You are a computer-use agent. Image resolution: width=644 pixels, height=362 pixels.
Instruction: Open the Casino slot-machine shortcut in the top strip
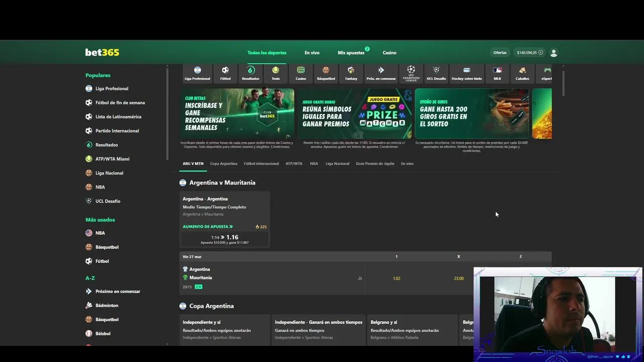point(301,73)
